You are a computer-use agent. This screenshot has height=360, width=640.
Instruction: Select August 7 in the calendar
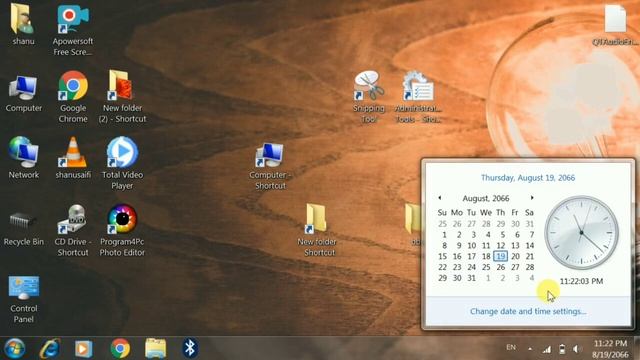pyautogui.click(x=531, y=235)
